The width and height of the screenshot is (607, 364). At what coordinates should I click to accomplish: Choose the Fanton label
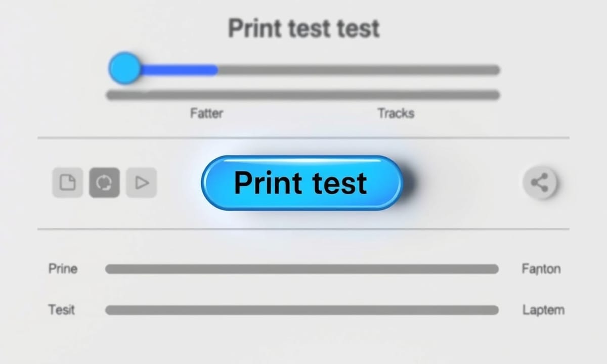pyautogui.click(x=541, y=269)
